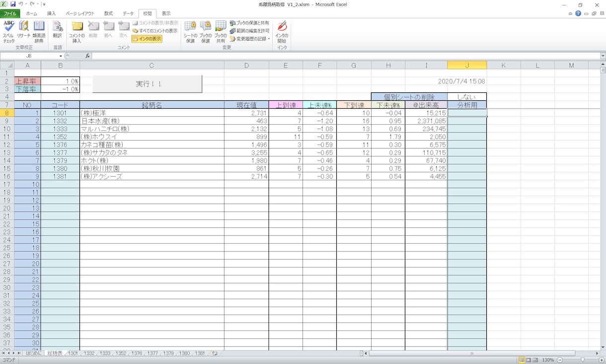The height and width of the screenshot is (364, 606).
Task: Click the Undo arrow icon
Action: point(21,4)
